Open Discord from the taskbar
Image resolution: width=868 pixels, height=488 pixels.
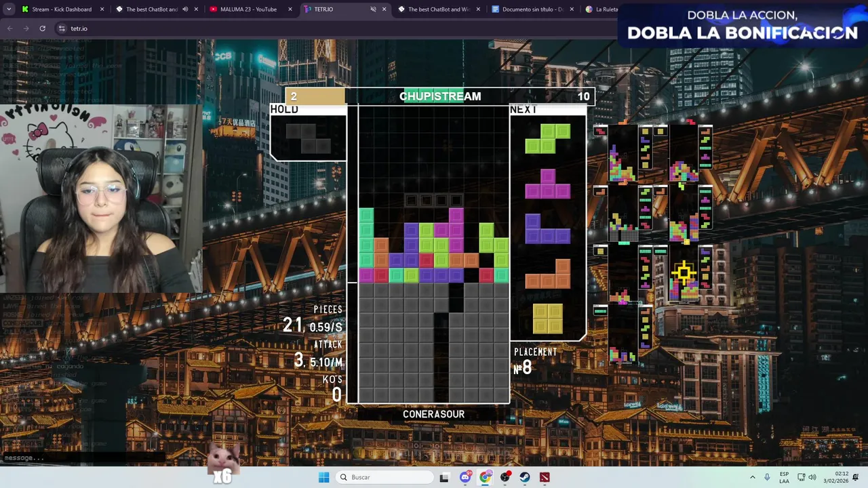pyautogui.click(x=465, y=477)
